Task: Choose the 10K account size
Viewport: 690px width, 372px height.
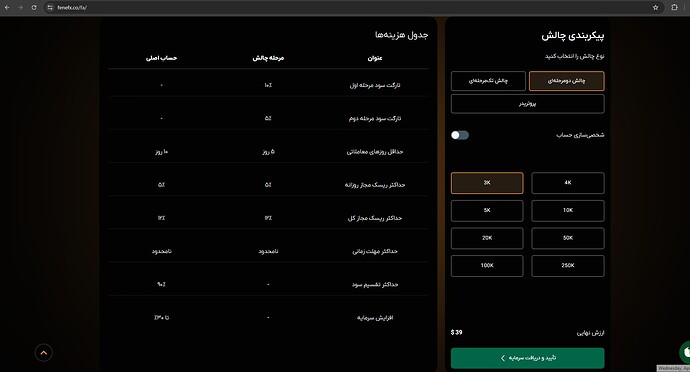Action: pos(568,210)
